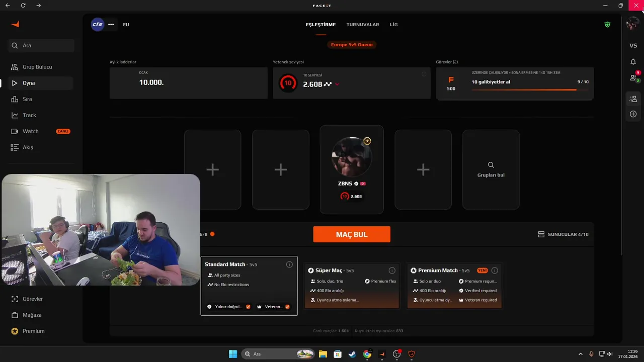Click the skill level info icon

424,74
